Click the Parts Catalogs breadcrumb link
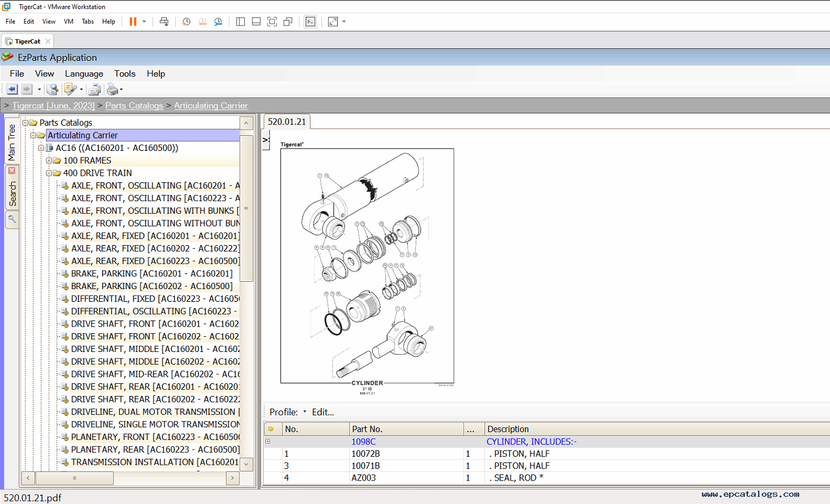The height and width of the screenshot is (504, 830). point(134,106)
